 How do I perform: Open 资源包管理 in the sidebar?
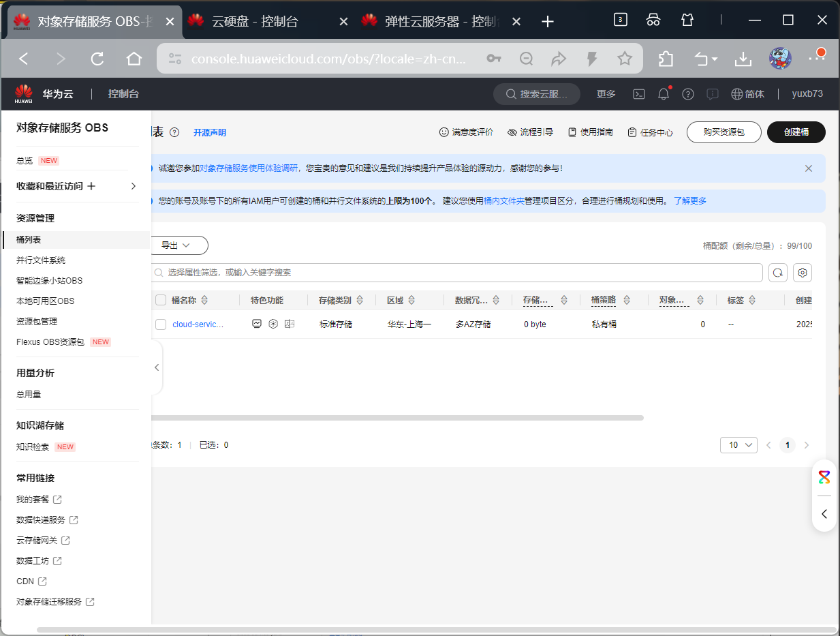[37, 322]
